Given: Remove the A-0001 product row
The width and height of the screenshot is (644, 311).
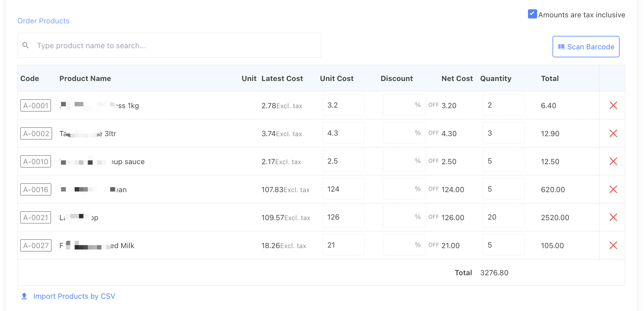Looking at the screenshot, I should point(613,105).
